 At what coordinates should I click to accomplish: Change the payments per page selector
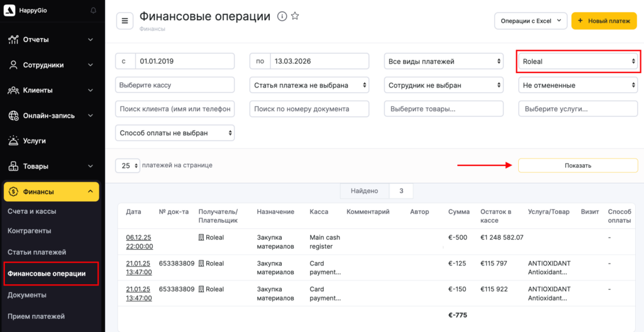pyautogui.click(x=128, y=165)
